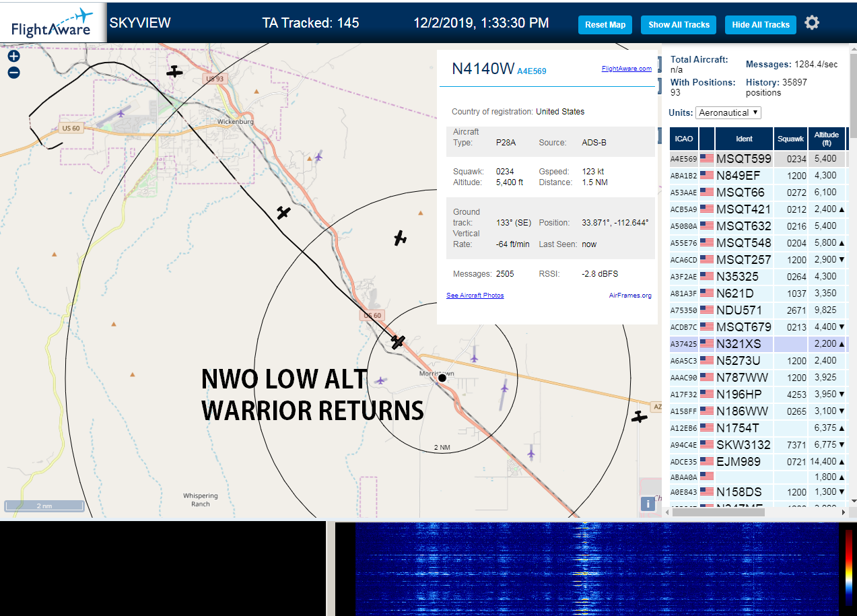The height and width of the screenshot is (616, 857).
Task: Click US flag in SKW3132 row
Action: click(707, 445)
